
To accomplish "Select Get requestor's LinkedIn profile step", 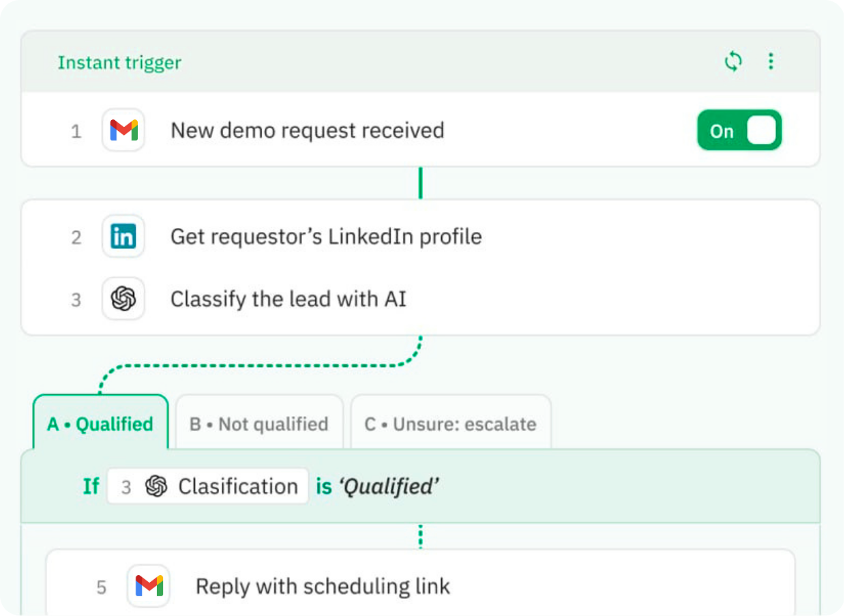I will pyautogui.click(x=326, y=237).
